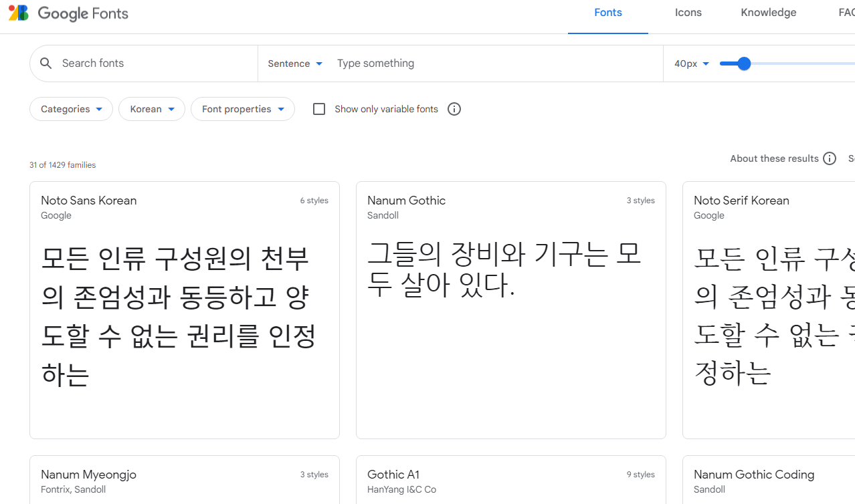855x504 pixels.
Task: Click the font size slider handle
Action: [744, 64]
